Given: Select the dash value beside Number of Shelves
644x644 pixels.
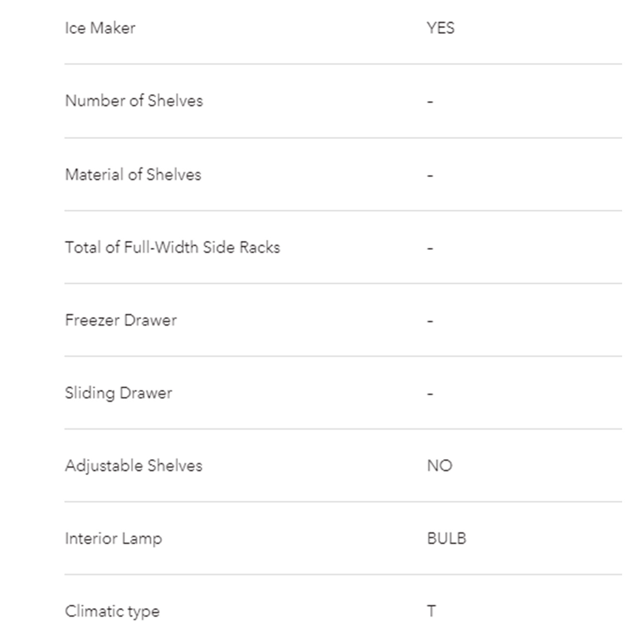Looking at the screenshot, I should pos(430,102).
